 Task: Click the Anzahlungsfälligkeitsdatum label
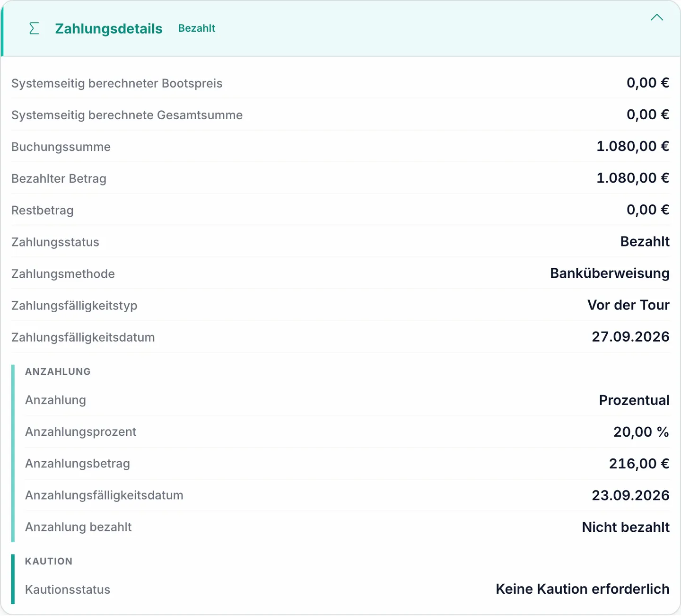[x=104, y=495]
